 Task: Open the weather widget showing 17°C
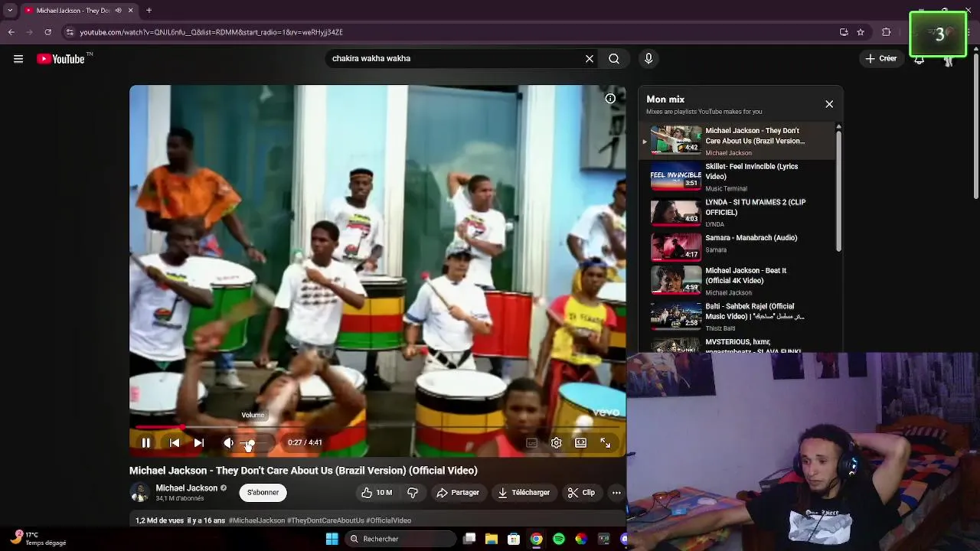coord(38,539)
